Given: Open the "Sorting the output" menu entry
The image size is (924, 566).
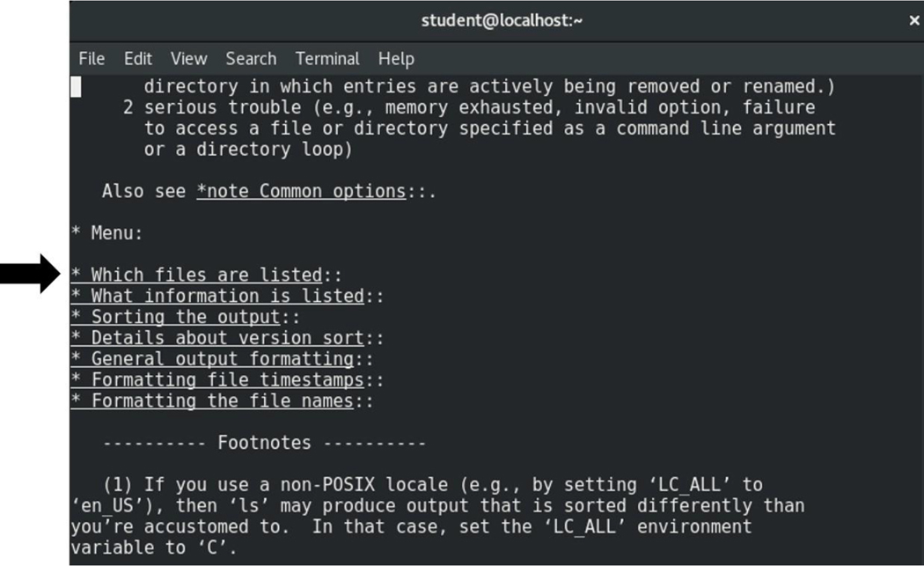Looking at the screenshot, I should [185, 318].
